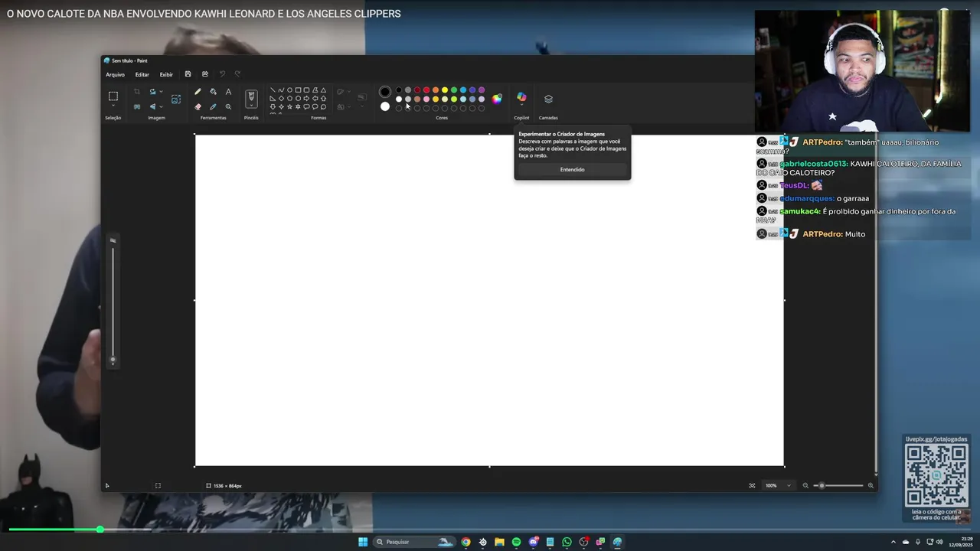Screen dimensions: 980x551
Task: Pick the yellow color swatch
Action: [x=444, y=90]
